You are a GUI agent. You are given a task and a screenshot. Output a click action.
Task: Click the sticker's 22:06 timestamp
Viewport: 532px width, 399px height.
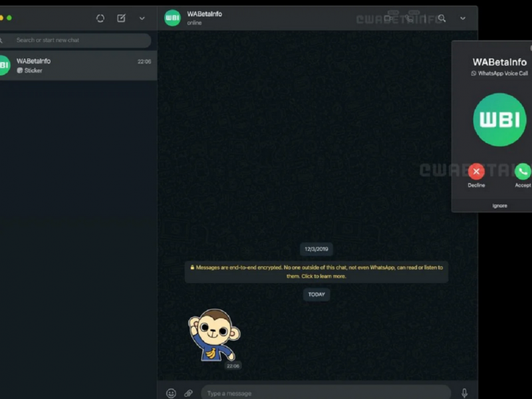click(x=233, y=366)
